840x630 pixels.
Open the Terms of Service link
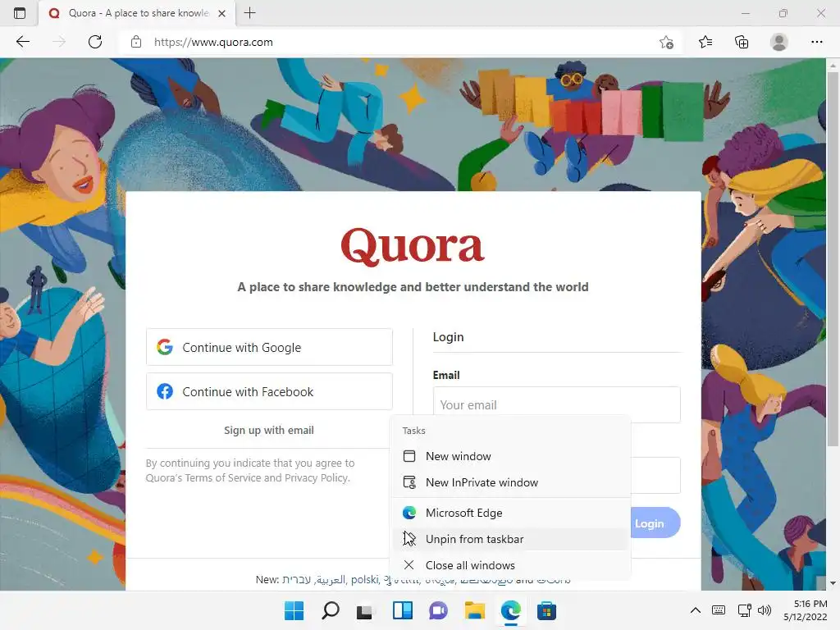223,478
